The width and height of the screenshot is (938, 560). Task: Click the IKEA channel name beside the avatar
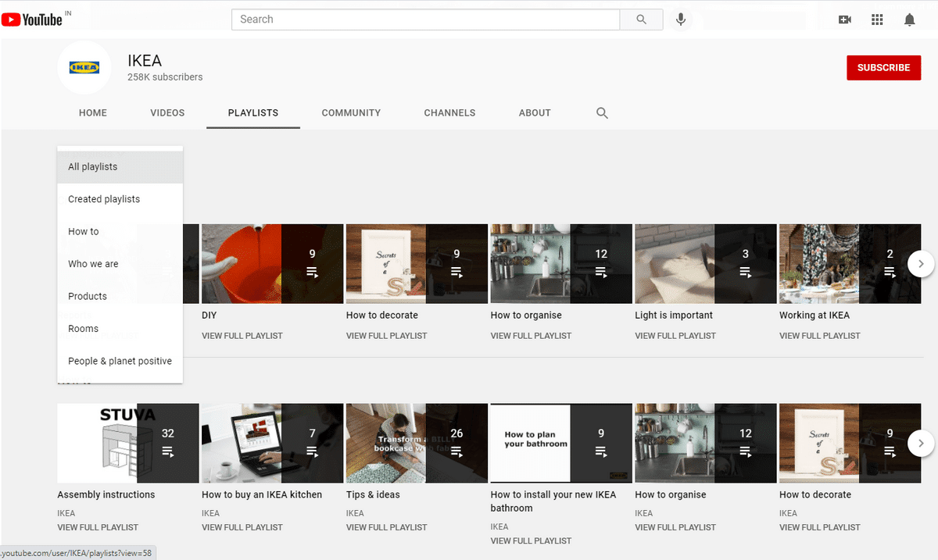pos(145,60)
